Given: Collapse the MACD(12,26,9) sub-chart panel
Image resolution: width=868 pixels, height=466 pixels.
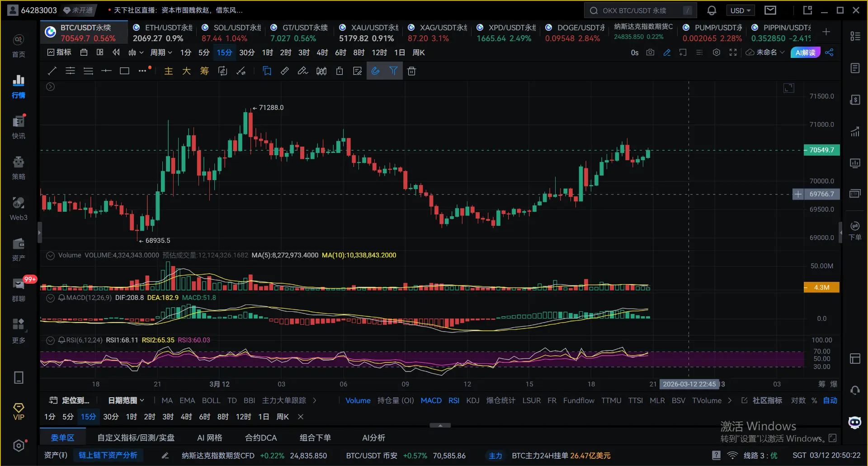Looking at the screenshot, I should coord(51,298).
